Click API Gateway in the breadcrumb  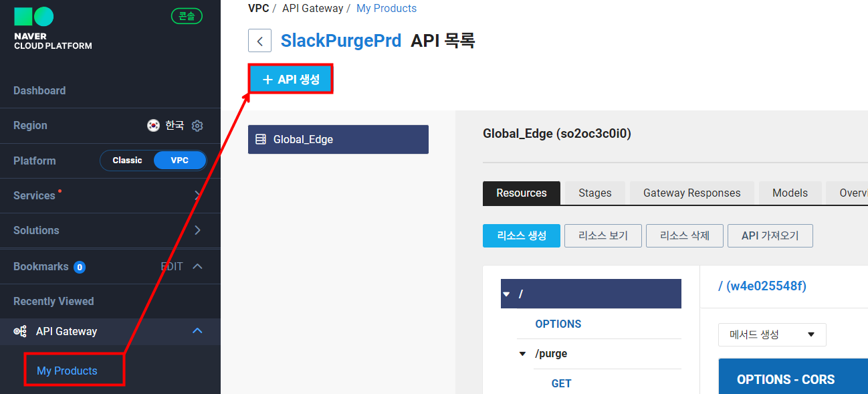click(x=313, y=9)
